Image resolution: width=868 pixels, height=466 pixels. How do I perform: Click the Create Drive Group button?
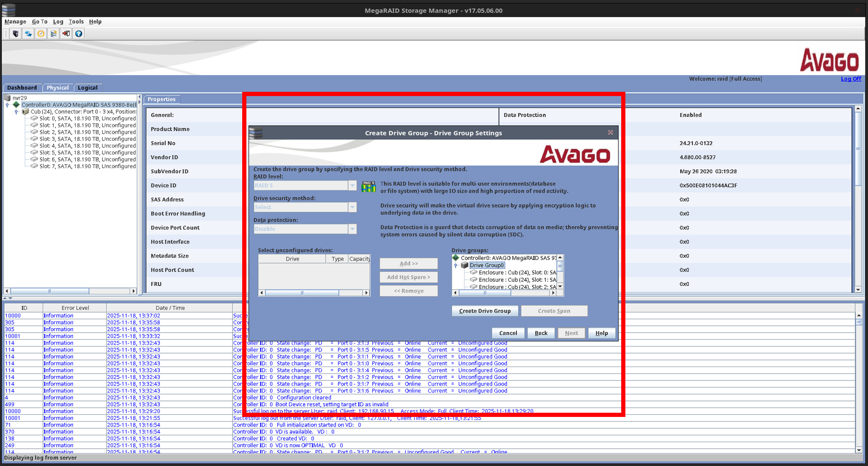(485, 311)
